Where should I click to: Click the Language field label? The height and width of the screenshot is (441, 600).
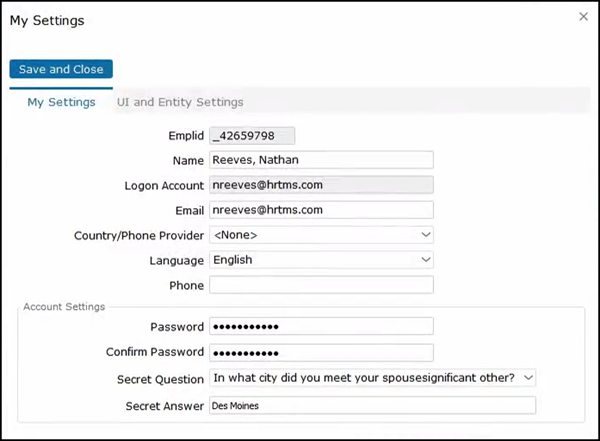coord(176,260)
